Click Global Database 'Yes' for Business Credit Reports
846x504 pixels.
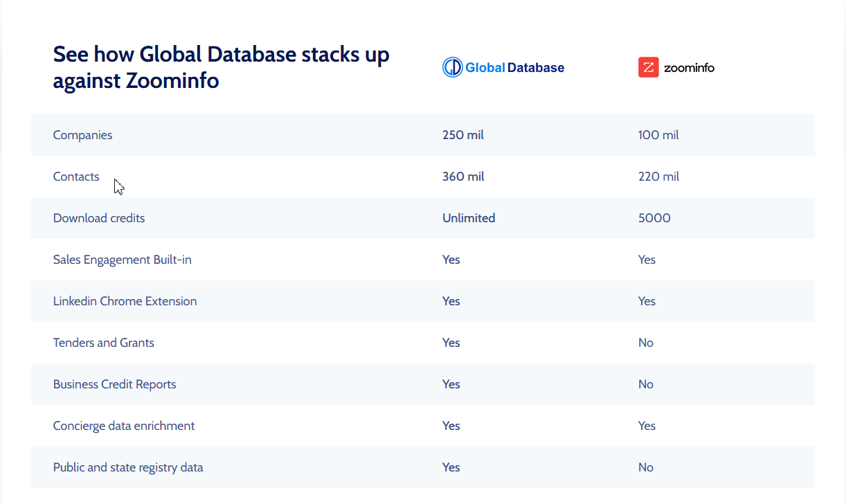451,384
